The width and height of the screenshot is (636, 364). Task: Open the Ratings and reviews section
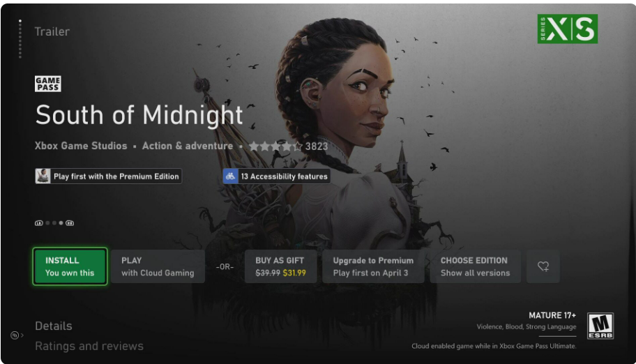pos(89,346)
